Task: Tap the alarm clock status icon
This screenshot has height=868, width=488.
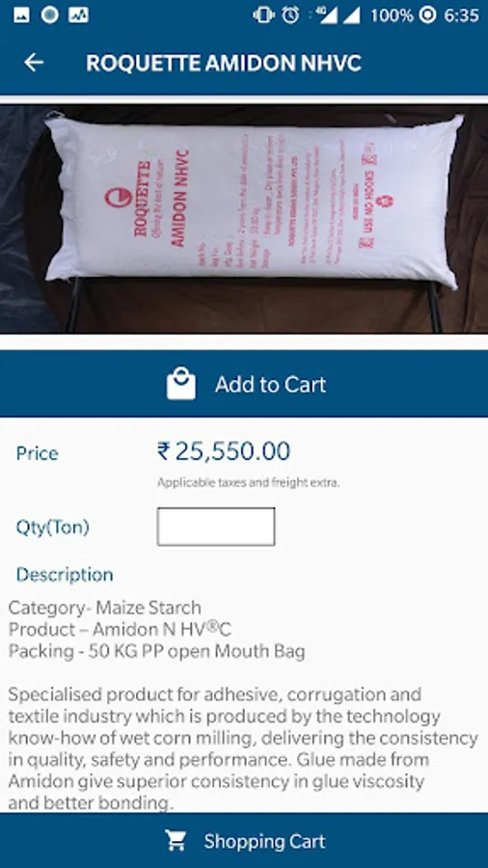Action: pos(290,14)
